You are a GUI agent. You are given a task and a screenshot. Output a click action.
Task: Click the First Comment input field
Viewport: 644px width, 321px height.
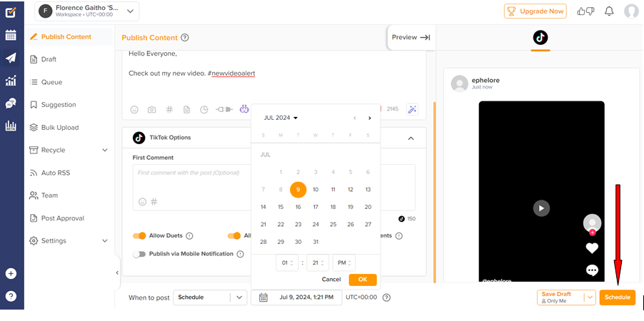tap(274, 188)
